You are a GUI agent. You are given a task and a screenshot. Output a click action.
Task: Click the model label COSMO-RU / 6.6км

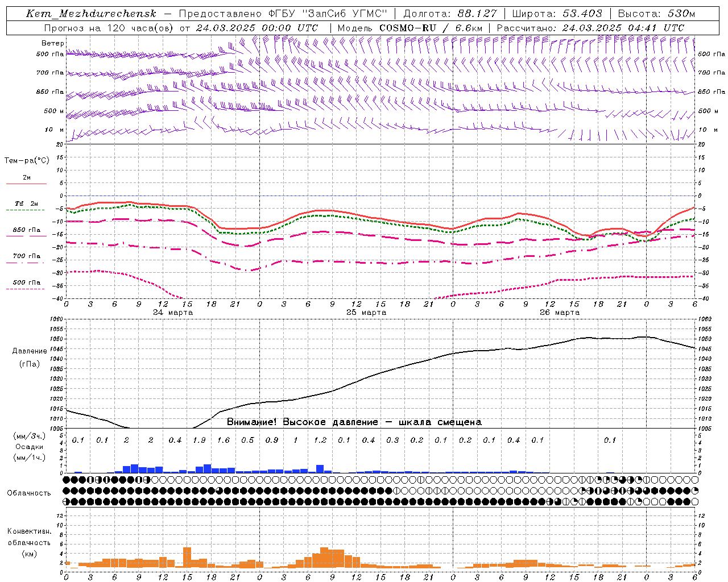[431, 28]
